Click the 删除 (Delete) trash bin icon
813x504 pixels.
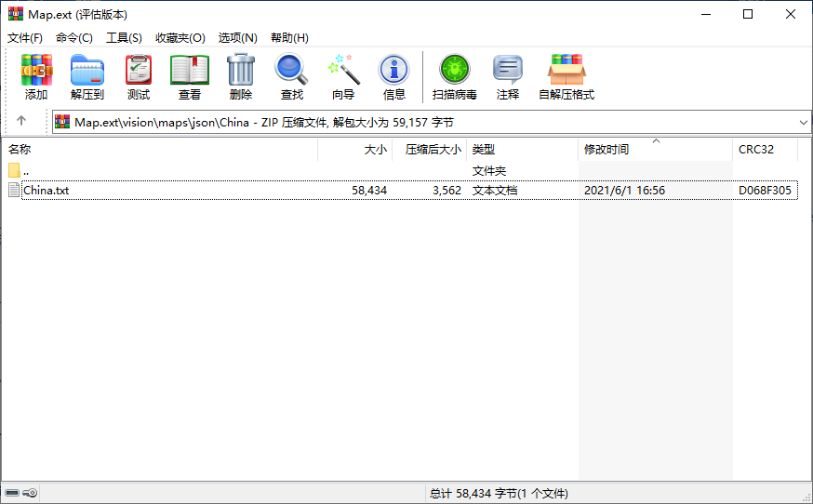click(x=241, y=70)
